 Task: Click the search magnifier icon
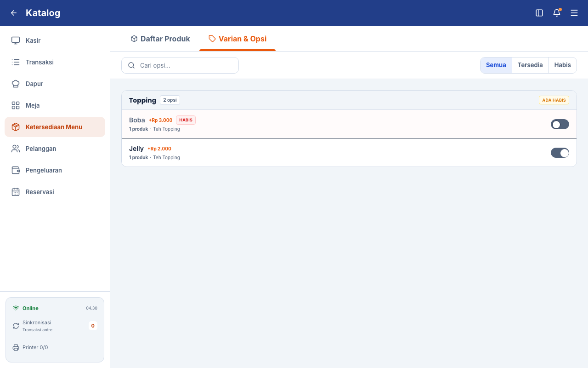pos(131,65)
